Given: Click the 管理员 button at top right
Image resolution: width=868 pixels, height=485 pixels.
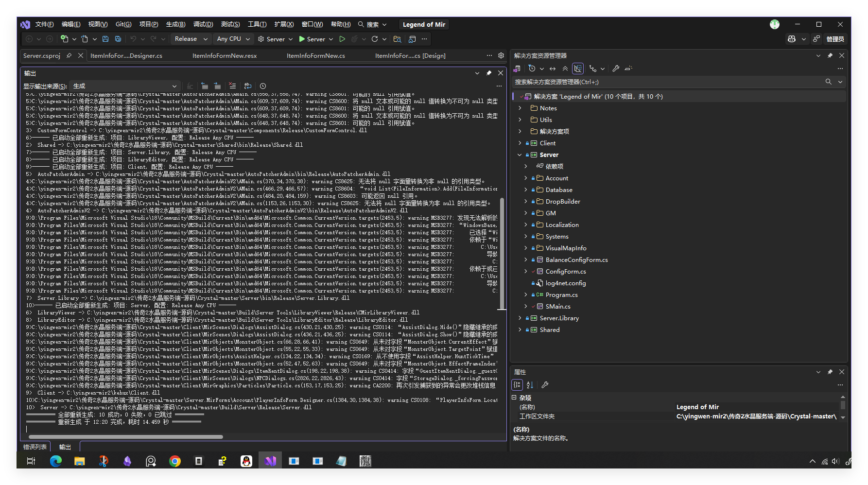Looking at the screenshot, I should (x=835, y=39).
